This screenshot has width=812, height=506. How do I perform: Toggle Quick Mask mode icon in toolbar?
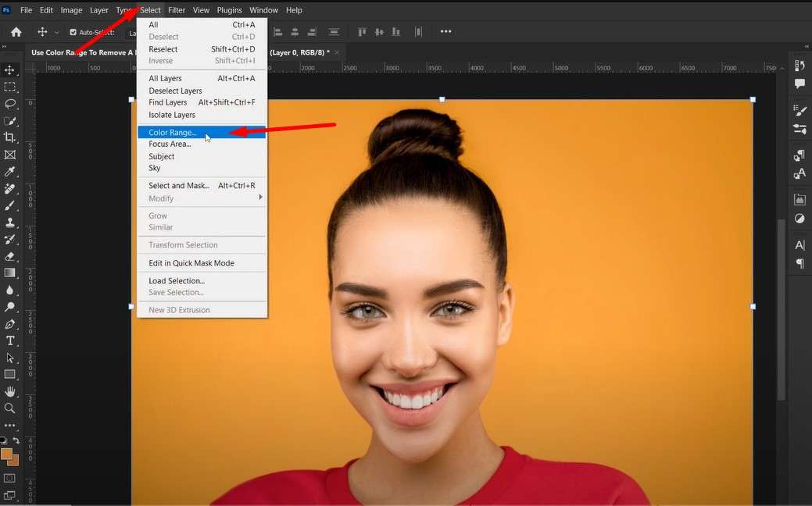pos(10,478)
